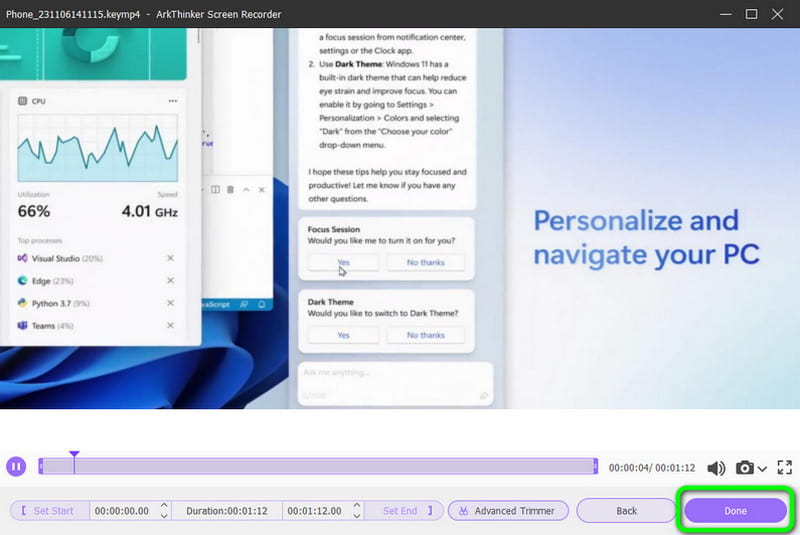This screenshot has width=800, height=535.
Task: Click the Ask me anything input box
Action: 395,384
